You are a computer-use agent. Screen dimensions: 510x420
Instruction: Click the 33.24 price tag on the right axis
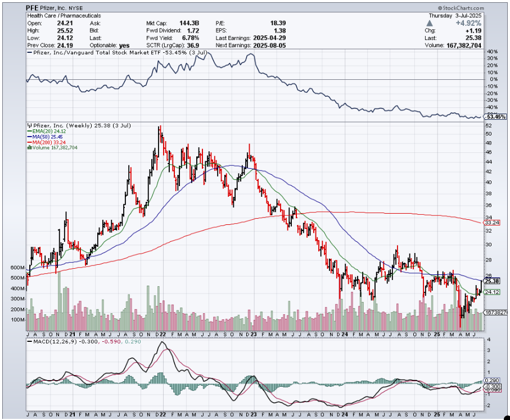[492, 223]
